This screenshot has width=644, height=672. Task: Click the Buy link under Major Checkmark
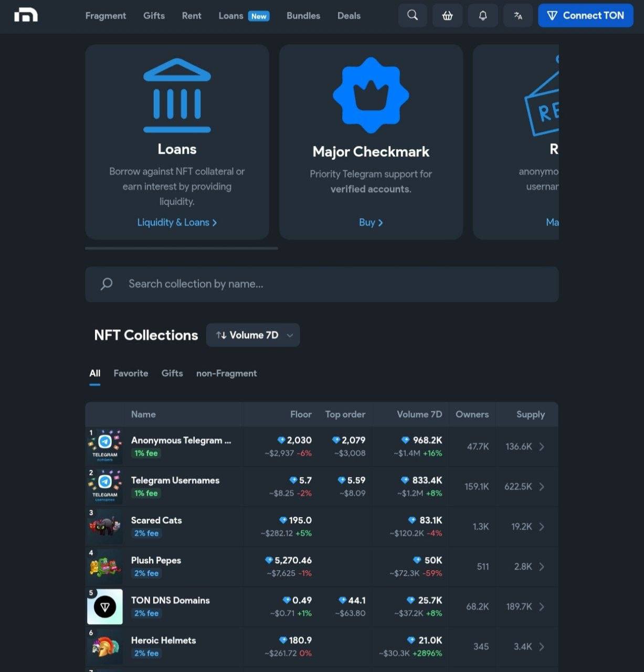tap(371, 223)
